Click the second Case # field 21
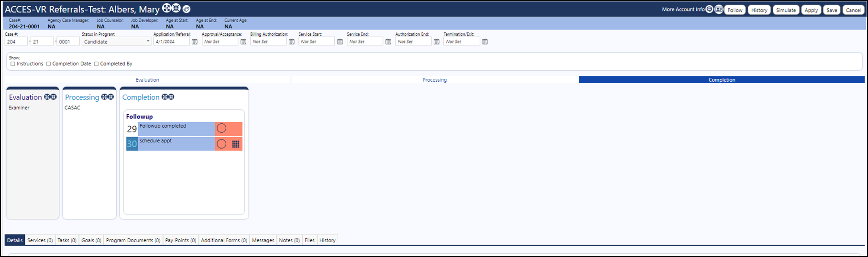 [x=42, y=42]
